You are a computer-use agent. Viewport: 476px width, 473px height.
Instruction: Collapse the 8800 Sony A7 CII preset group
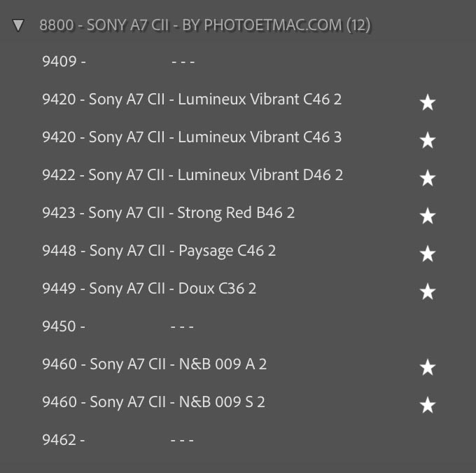[18, 26]
